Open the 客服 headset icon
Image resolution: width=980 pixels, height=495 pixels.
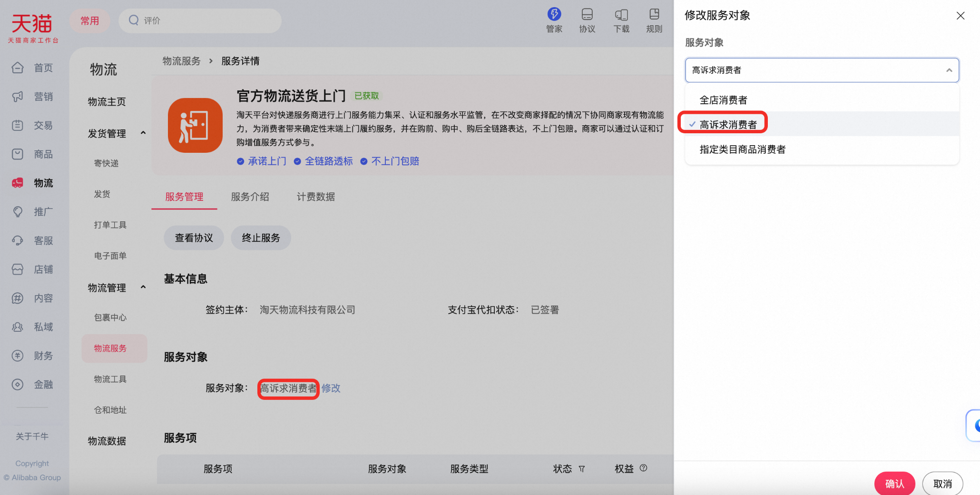coord(18,240)
